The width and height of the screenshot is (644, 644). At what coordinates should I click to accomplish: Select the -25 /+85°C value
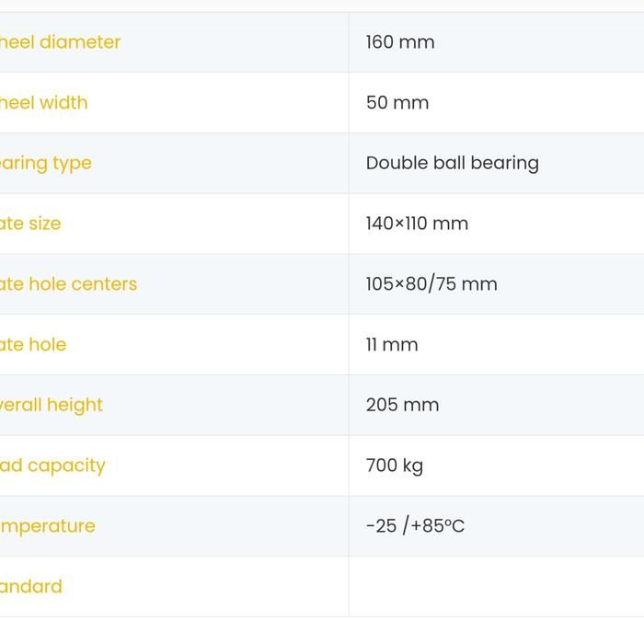point(415,526)
